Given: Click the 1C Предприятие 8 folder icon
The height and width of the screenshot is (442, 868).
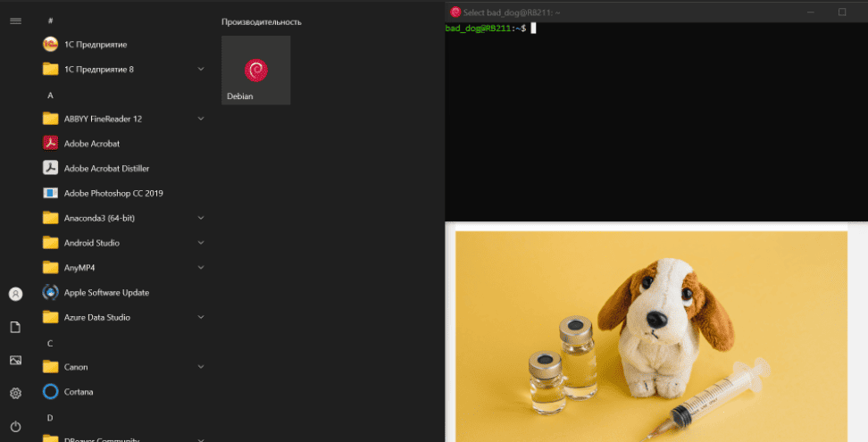Looking at the screenshot, I should (50, 69).
